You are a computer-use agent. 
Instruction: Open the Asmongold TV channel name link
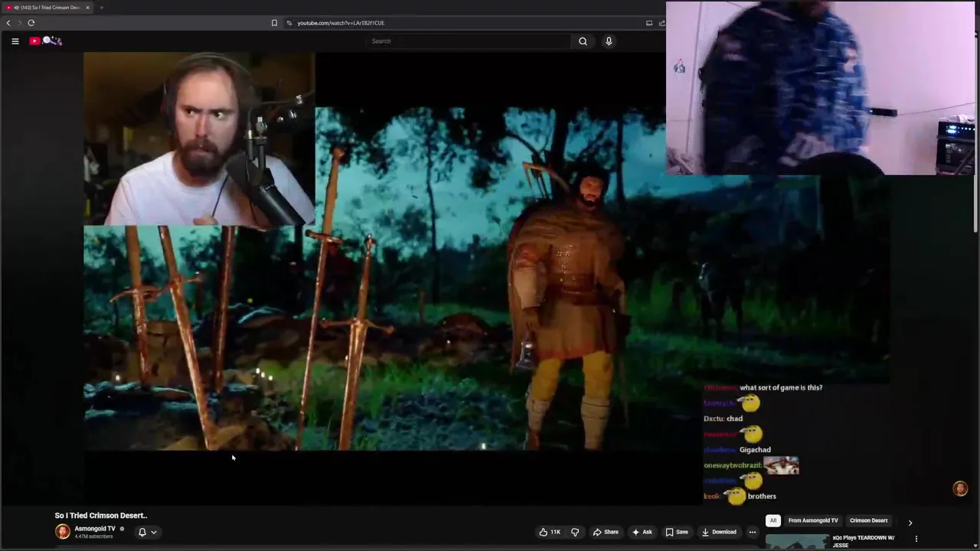pyautogui.click(x=95, y=529)
